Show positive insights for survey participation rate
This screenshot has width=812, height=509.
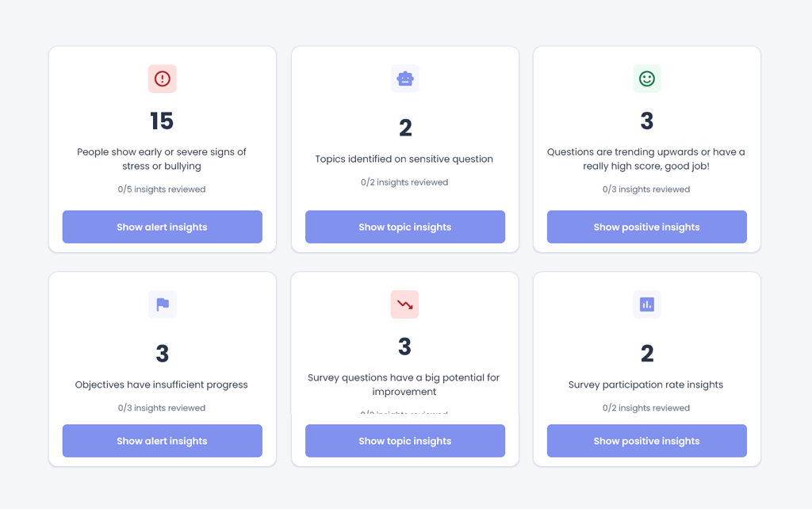click(x=647, y=441)
